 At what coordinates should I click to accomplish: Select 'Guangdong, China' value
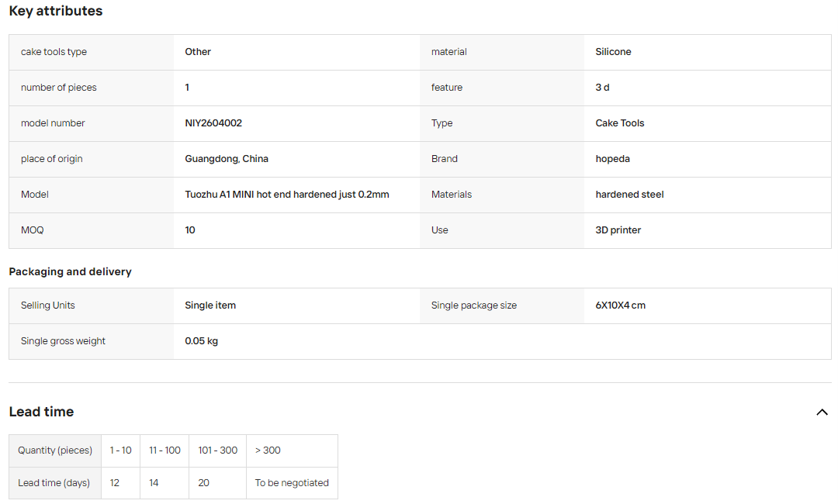[227, 159]
